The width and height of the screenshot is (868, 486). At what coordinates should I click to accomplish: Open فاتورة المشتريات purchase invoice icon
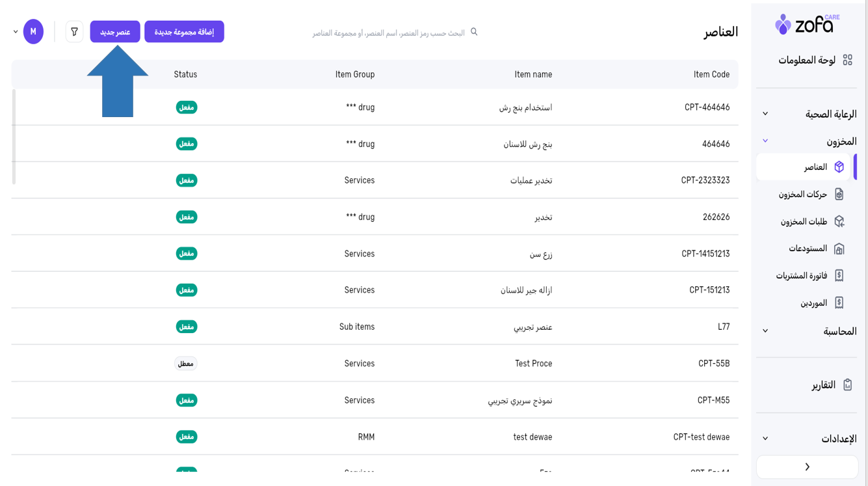[x=839, y=276]
